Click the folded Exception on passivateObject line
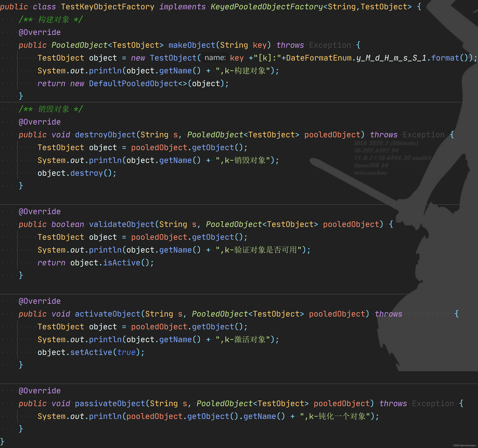The image size is (478, 448). (x=433, y=404)
